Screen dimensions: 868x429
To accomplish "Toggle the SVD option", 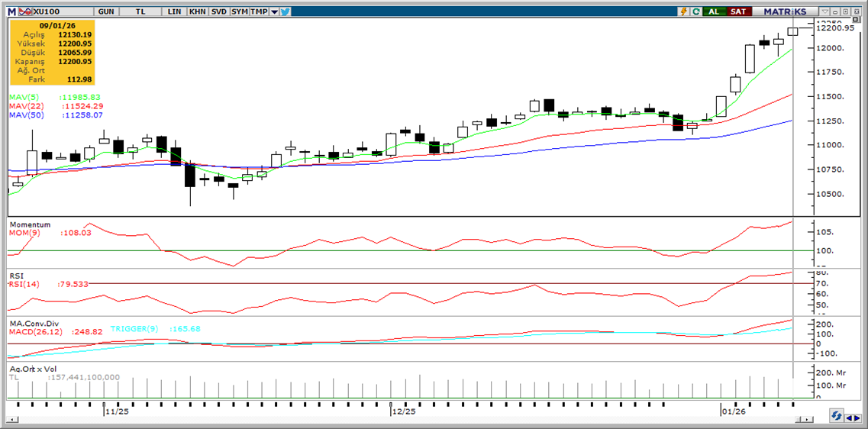I will coord(218,11).
